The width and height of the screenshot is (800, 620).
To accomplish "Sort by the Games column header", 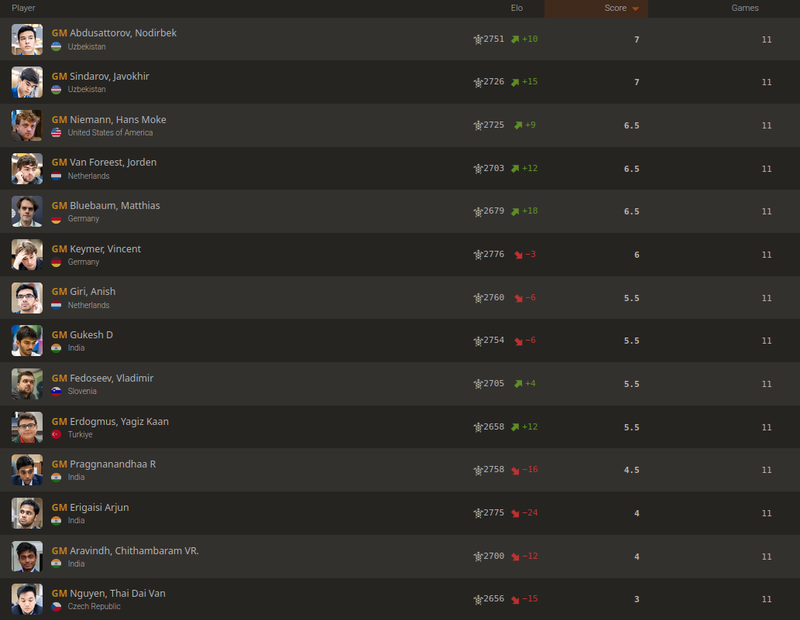I will pos(745,8).
